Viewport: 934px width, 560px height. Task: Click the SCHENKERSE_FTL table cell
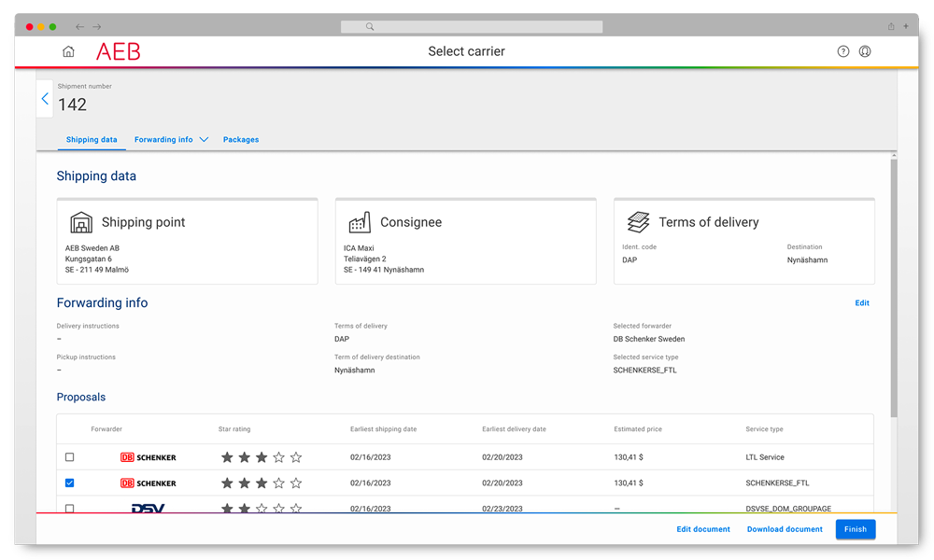[777, 483]
